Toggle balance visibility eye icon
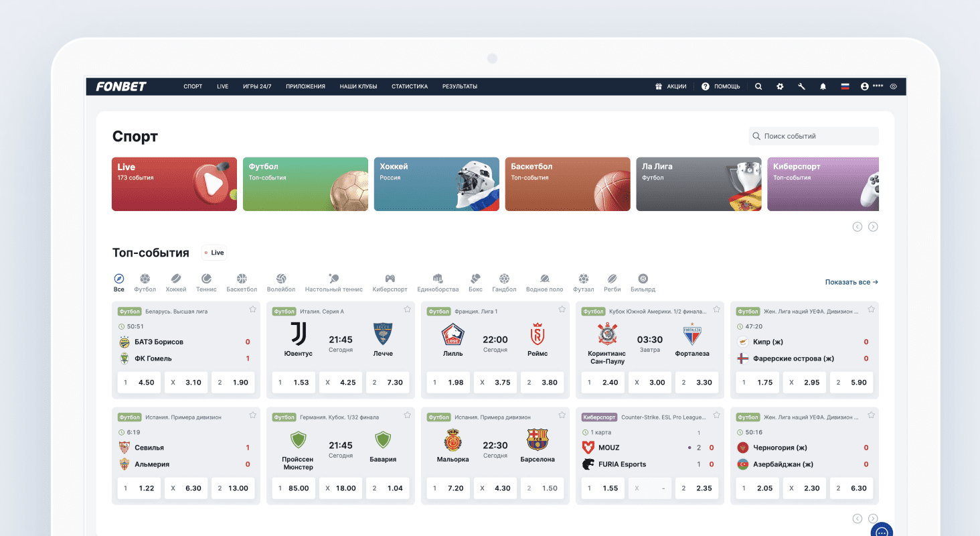Screen dimensions: 980x536 point(894,86)
